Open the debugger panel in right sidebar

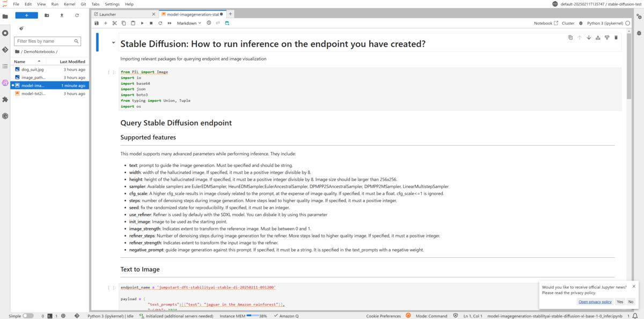[639, 33]
